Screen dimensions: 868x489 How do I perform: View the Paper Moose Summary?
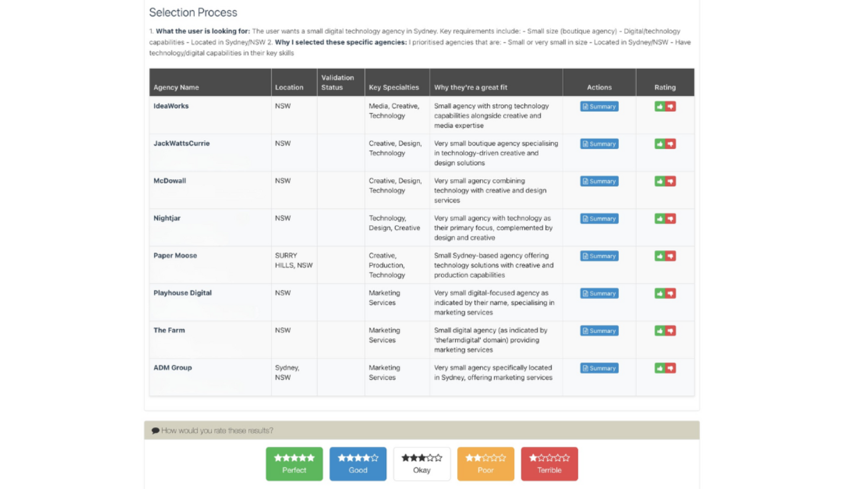[x=599, y=256]
